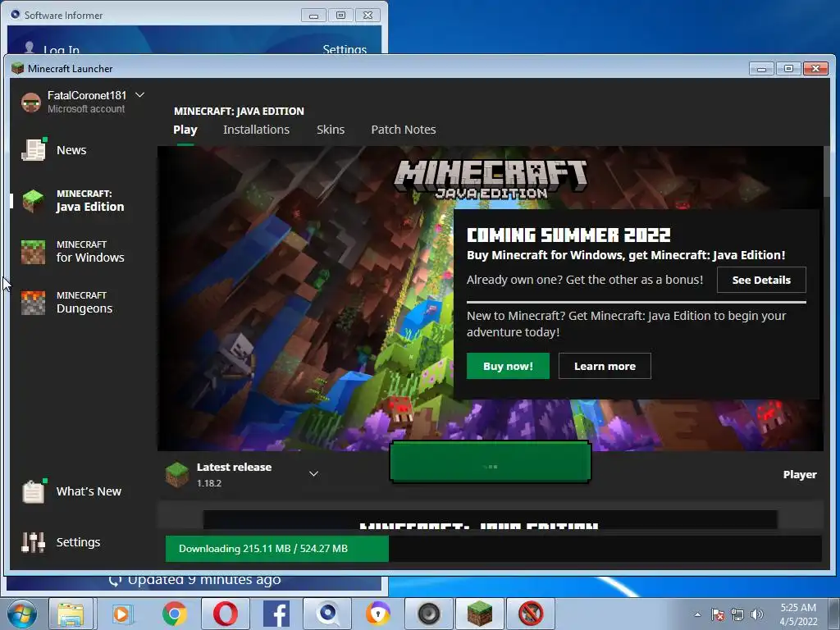This screenshot has height=630, width=840.
Task: Click the Action Center flag tray icon
Action: pos(718,614)
